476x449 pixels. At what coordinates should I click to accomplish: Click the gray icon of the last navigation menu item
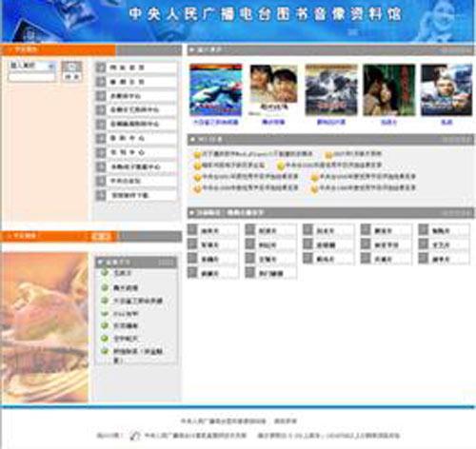tap(101, 195)
